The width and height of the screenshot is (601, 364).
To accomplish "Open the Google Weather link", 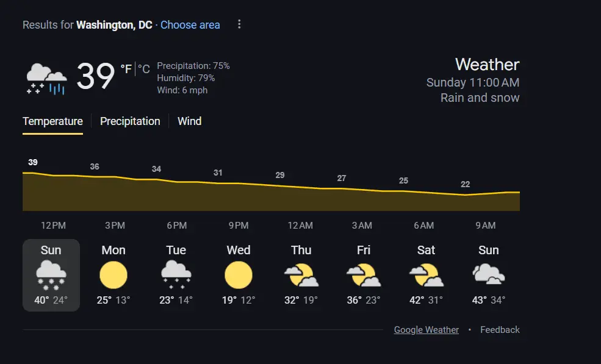I will (x=426, y=330).
